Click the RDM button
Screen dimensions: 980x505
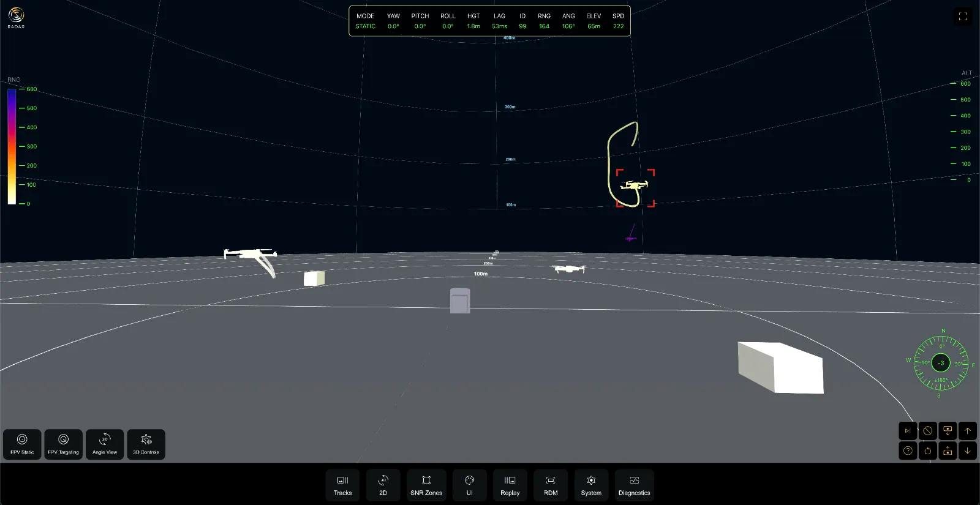[551, 485]
